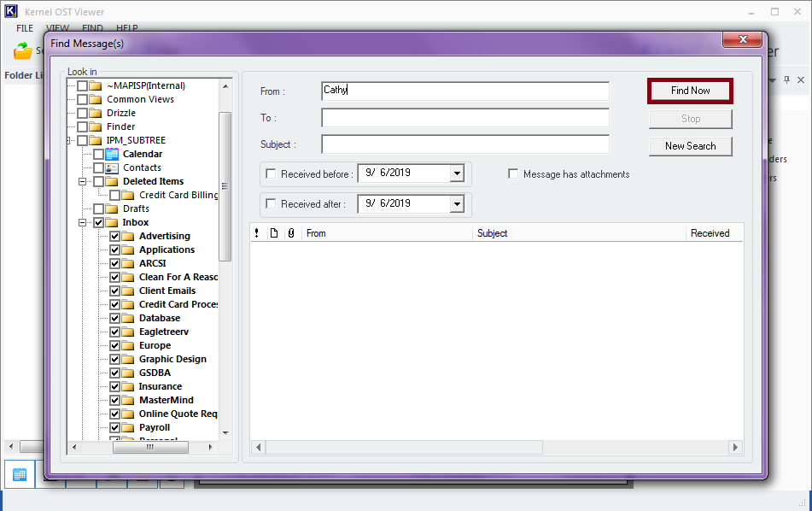812x511 pixels.
Task: Click the Find Now button
Action: 690,91
